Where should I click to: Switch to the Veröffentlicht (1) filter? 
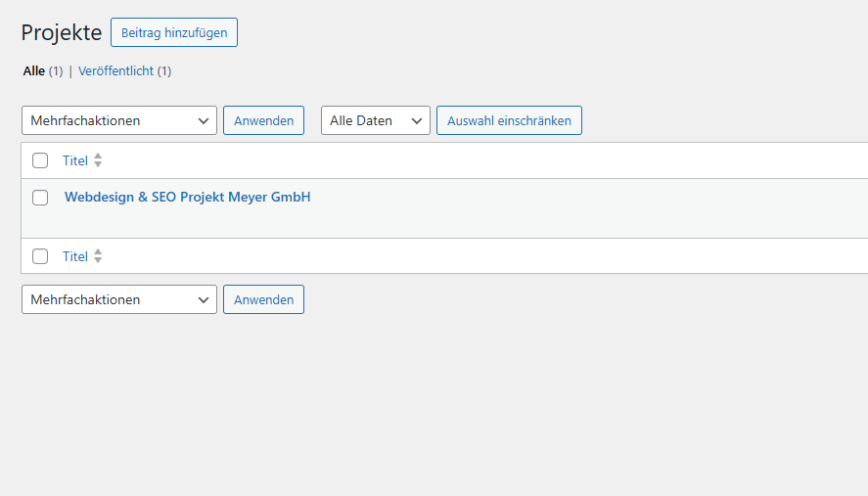[115, 71]
